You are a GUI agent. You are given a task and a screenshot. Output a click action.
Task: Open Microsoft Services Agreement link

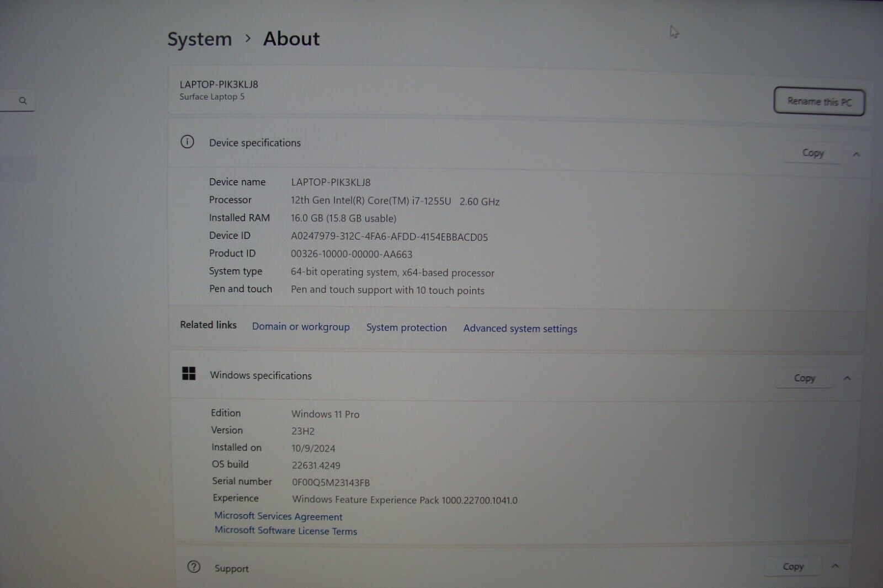(278, 516)
